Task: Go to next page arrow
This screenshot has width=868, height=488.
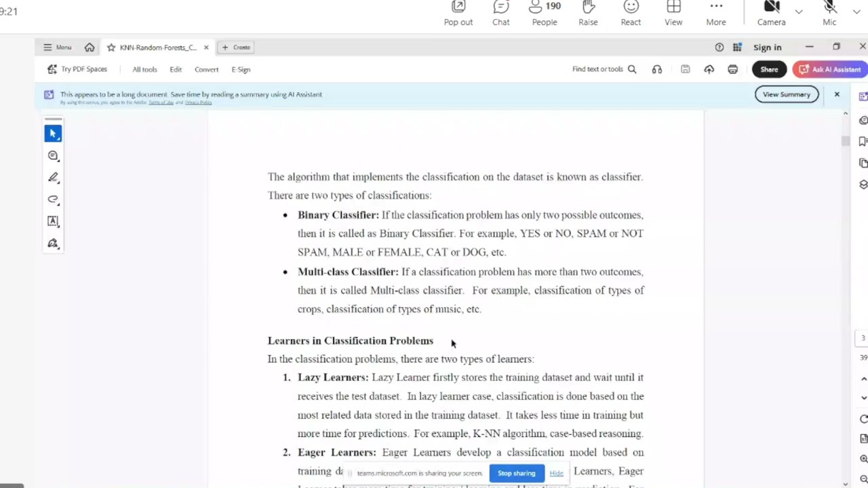Action: [863, 398]
